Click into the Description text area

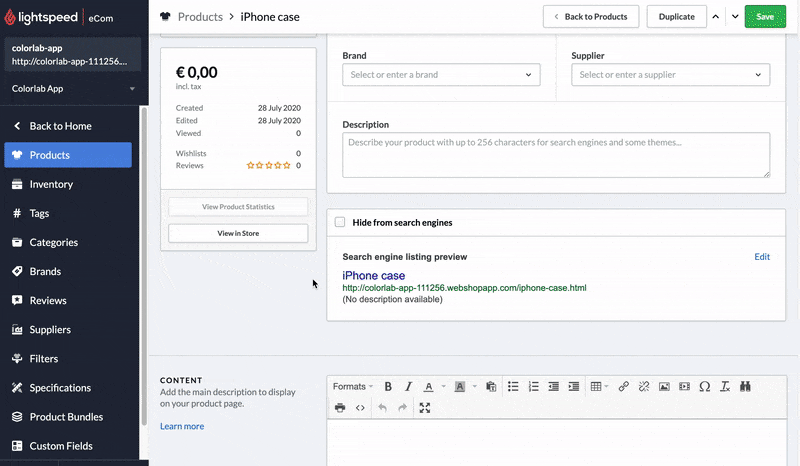pyautogui.click(x=556, y=155)
